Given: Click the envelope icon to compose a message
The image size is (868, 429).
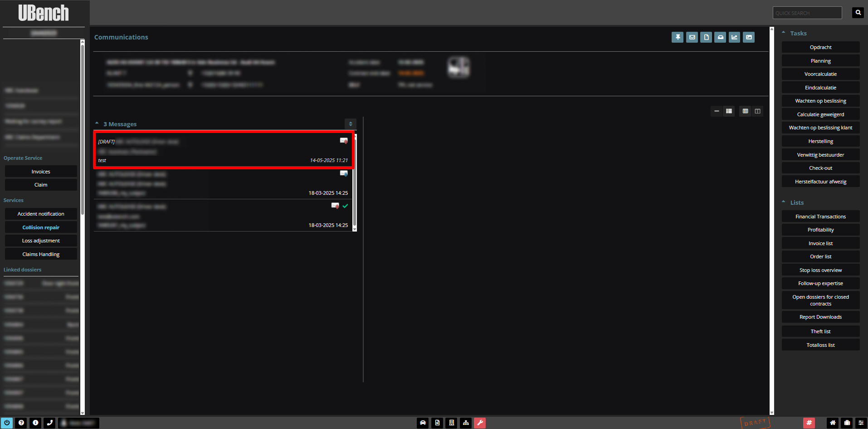Looking at the screenshot, I should click(692, 37).
